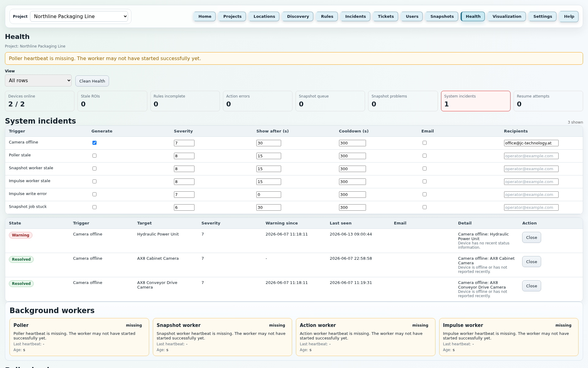Open the Users page
588x368 pixels.
[x=412, y=16]
